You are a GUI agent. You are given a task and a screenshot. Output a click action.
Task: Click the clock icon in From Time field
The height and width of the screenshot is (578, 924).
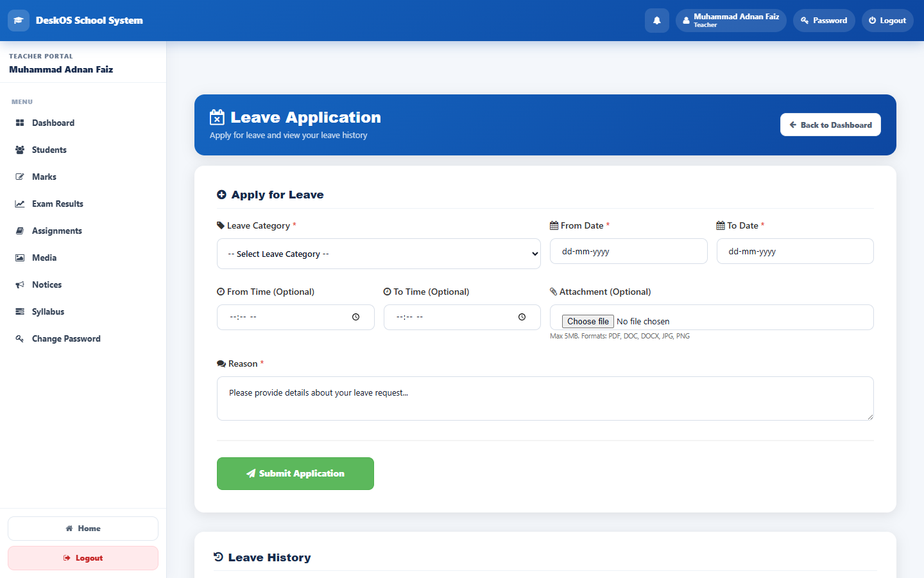point(356,317)
